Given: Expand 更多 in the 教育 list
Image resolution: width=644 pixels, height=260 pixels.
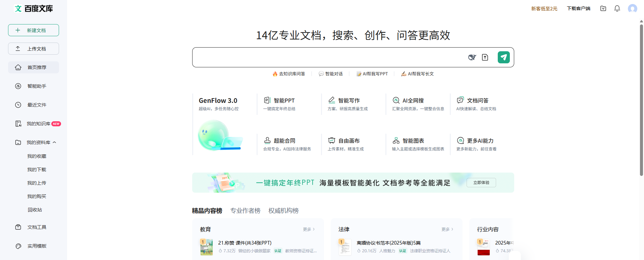Looking at the screenshot, I should pos(309,229).
